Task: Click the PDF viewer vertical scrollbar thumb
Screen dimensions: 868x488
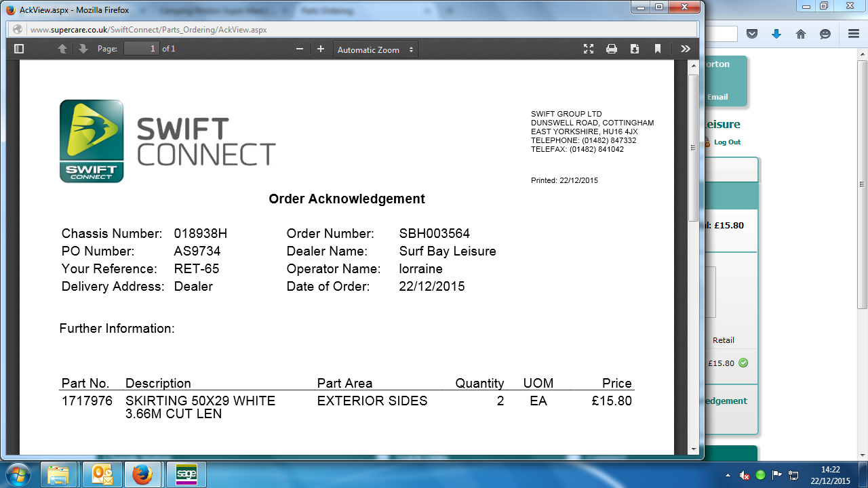Action: click(x=693, y=148)
